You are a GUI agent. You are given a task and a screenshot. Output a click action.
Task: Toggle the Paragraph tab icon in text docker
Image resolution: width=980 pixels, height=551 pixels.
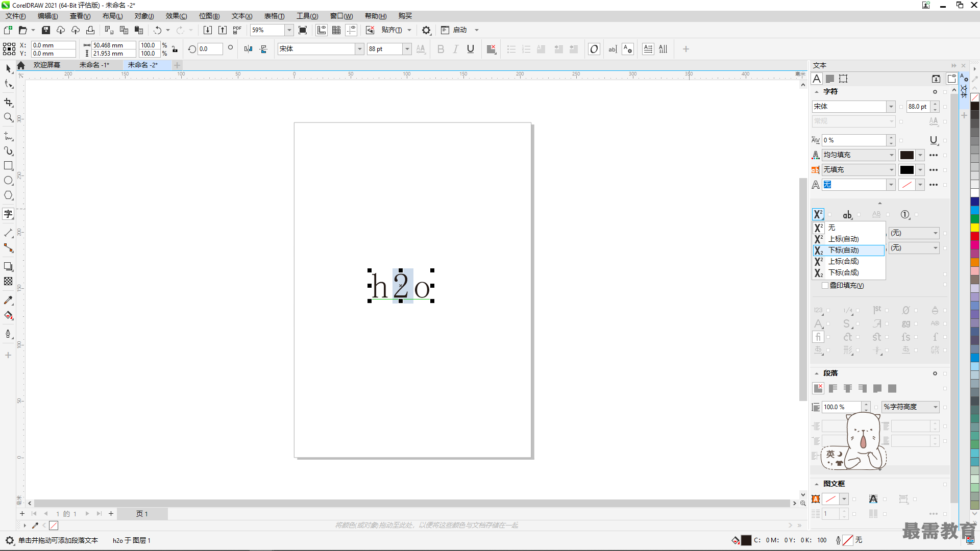[830, 79]
